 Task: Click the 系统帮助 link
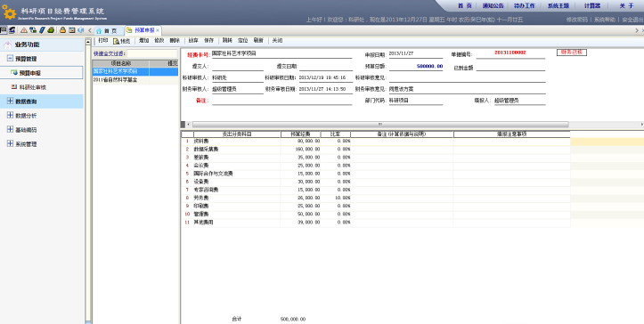click(x=605, y=20)
